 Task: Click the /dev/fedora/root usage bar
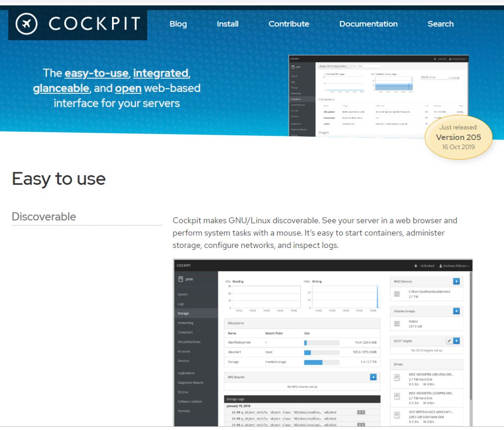[x=322, y=343]
